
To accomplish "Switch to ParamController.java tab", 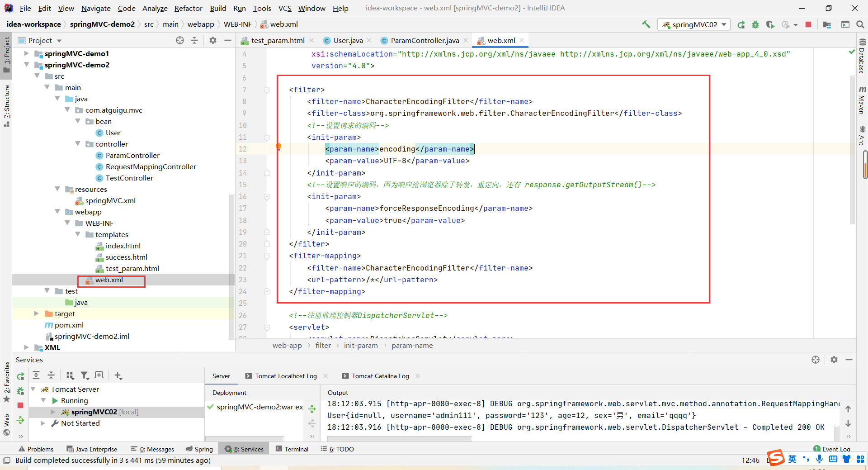I will [x=425, y=40].
